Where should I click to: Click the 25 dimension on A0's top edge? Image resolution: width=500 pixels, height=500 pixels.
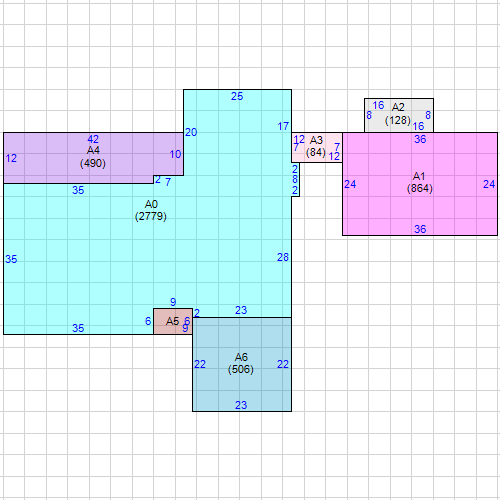237,96
